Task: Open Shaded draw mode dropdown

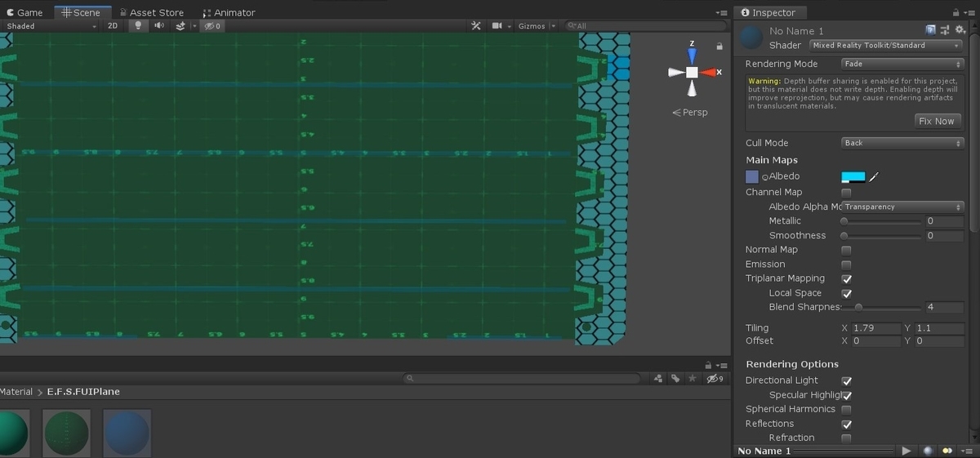Action: [x=51, y=26]
